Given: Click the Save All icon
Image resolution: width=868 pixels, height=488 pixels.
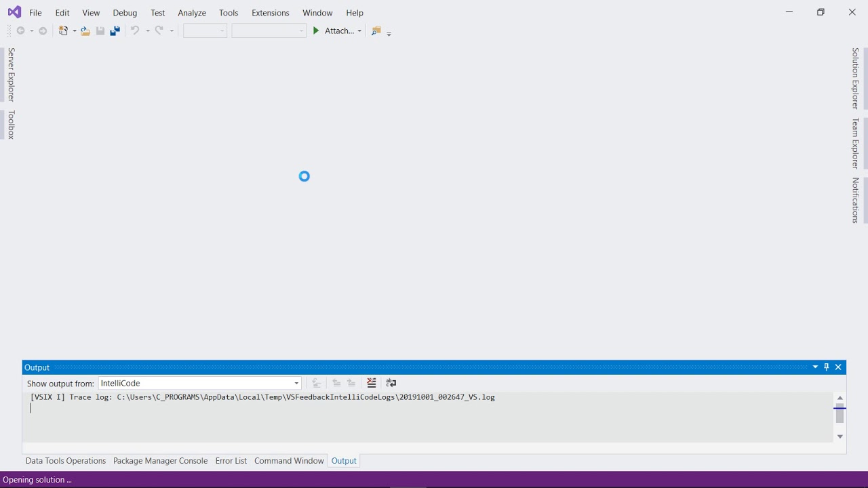Looking at the screenshot, I should [x=115, y=30].
